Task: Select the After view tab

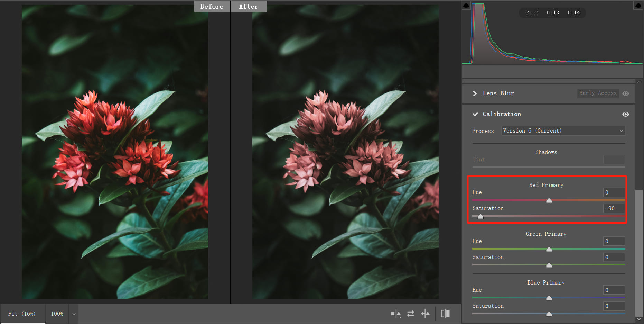Action: pyautogui.click(x=249, y=6)
